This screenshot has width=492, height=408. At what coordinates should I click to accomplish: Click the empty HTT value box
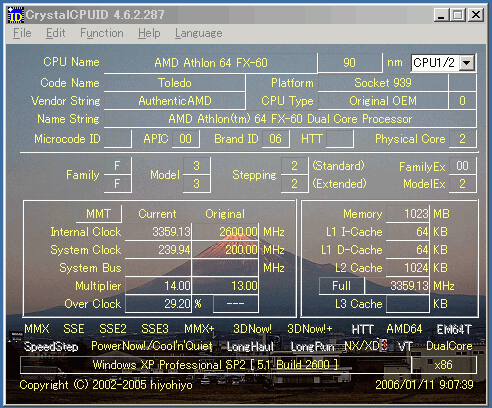click(339, 139)
